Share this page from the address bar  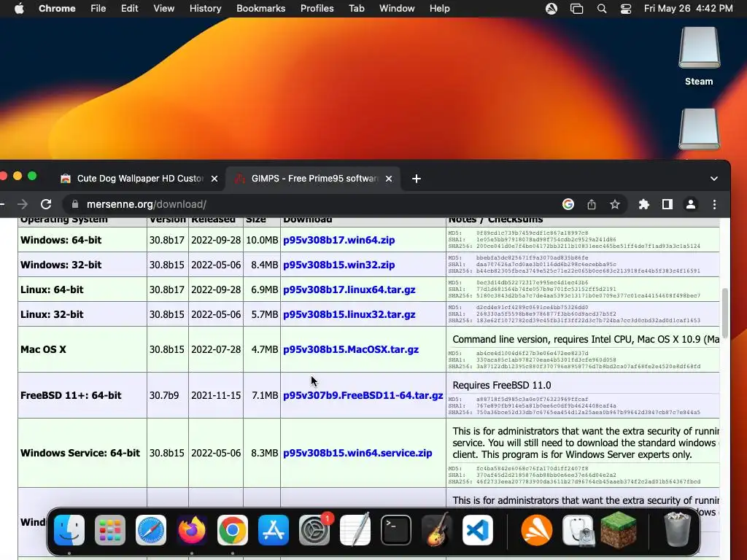(592, 204)
